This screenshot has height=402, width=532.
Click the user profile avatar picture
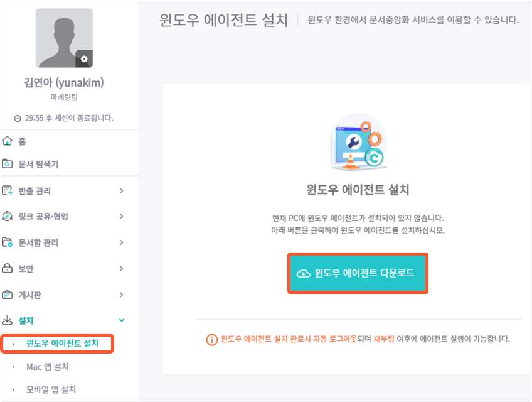[64, 38]
